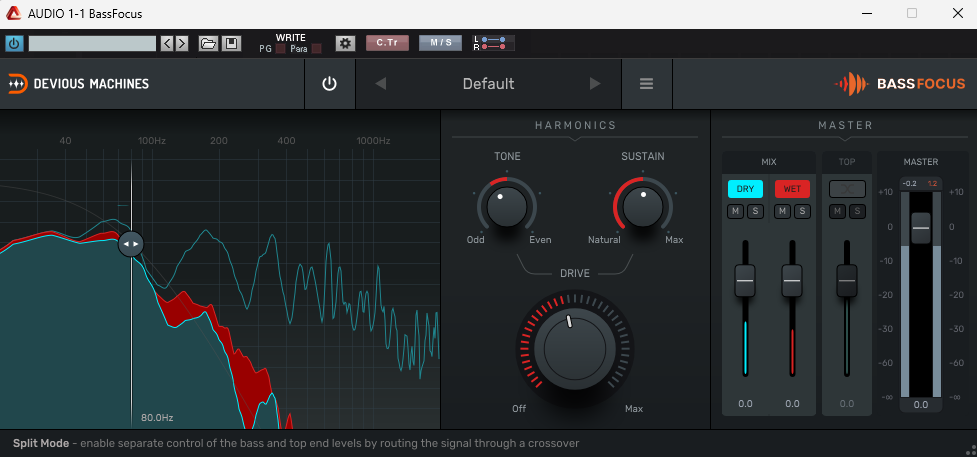This screenshot has width=977, height=457.
Task: Close the AUDIO 1-1 BassFocus window
Action: pyautogui.click(x=958, y=13)
